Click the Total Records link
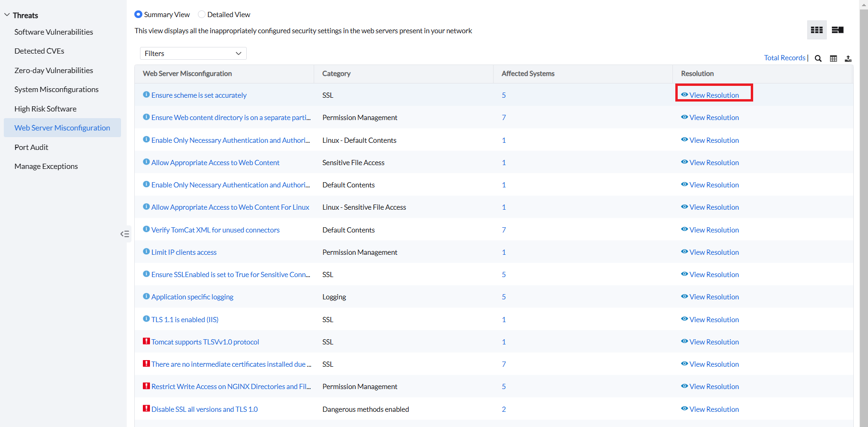The width and height of the screenshot is (868, 427). [x=784, y=58]
